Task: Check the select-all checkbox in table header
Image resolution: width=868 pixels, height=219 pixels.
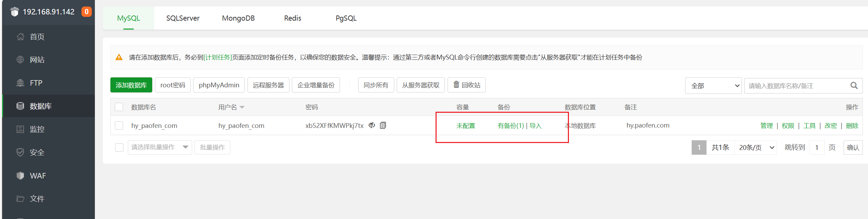Action: point(119,107)
